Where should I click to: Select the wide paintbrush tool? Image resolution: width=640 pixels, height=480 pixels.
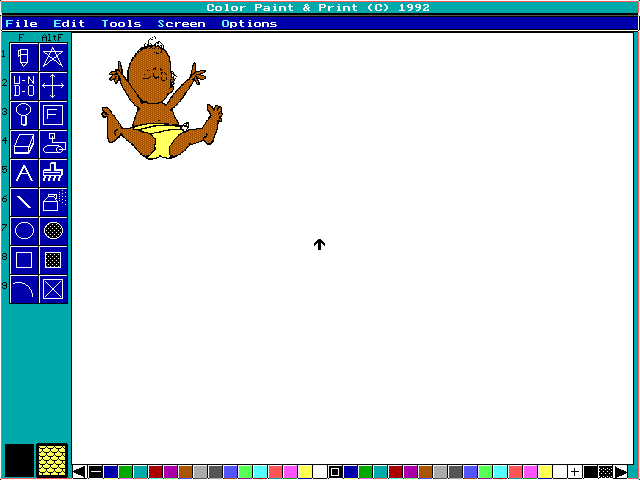click(53, 173)
